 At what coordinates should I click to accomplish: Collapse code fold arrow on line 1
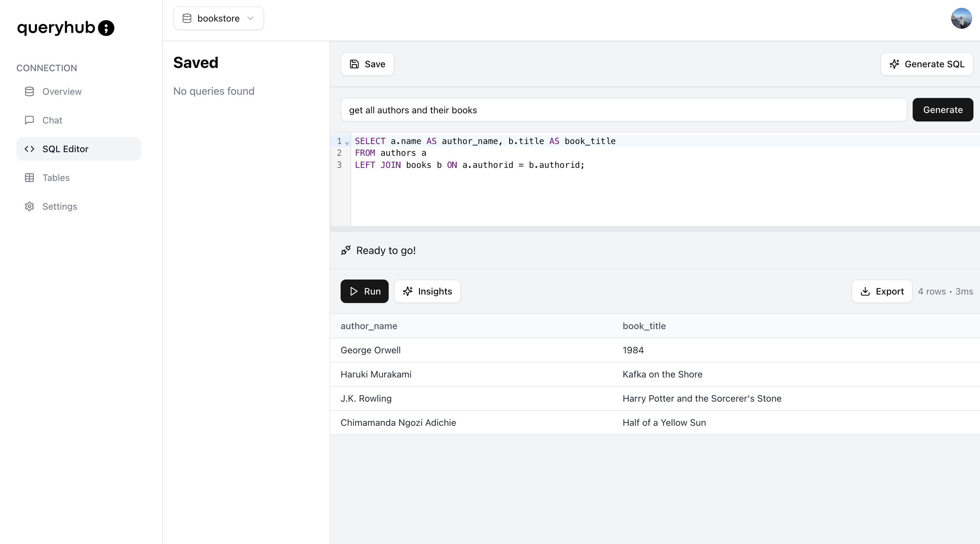(347, 143)
